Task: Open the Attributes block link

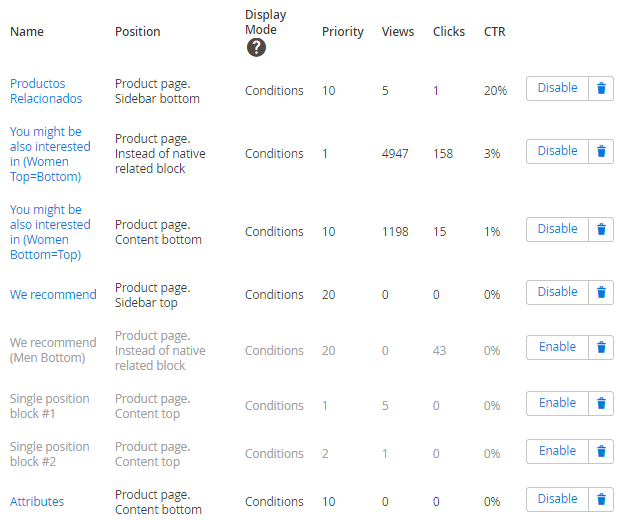Action: tap(37, 502)
